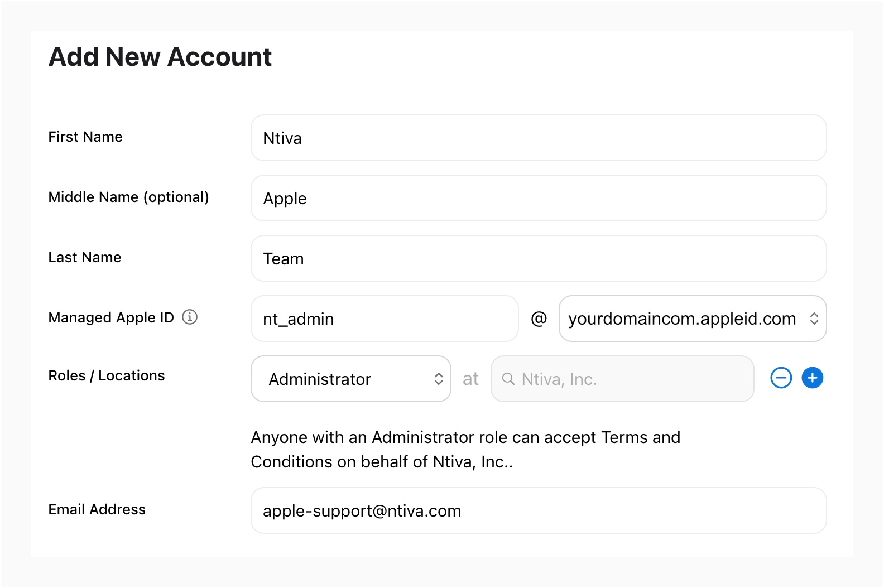The width and height of the screenshot is (884, 588).
Task: Click the Middle Name (optional) label
Action: click(x=129, y=197)
